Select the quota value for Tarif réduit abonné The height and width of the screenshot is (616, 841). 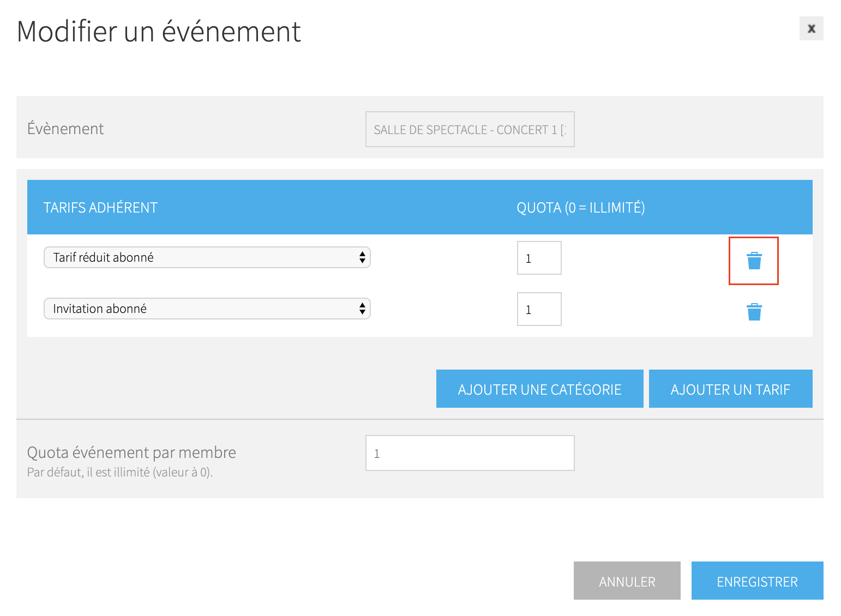(538, 257)
